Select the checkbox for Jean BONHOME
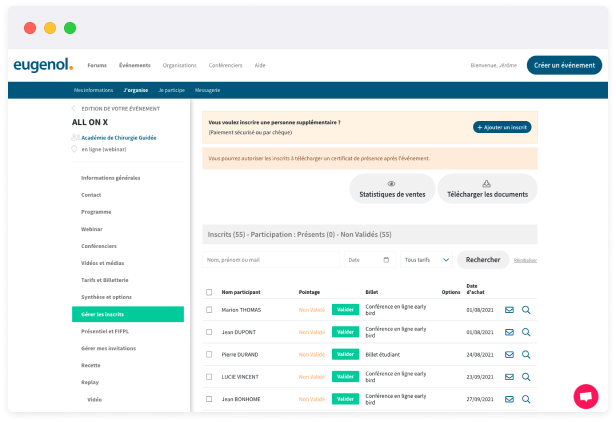The width and height of the screenshot is (616, 422). tap(209, 399)
